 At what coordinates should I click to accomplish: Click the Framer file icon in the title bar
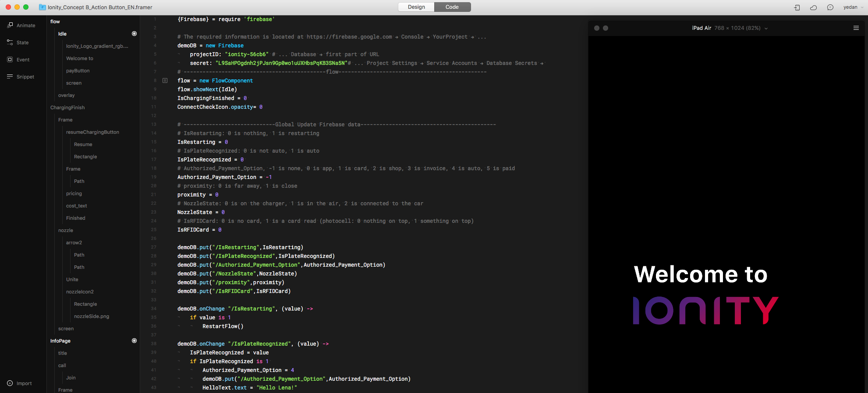[43, 7]
